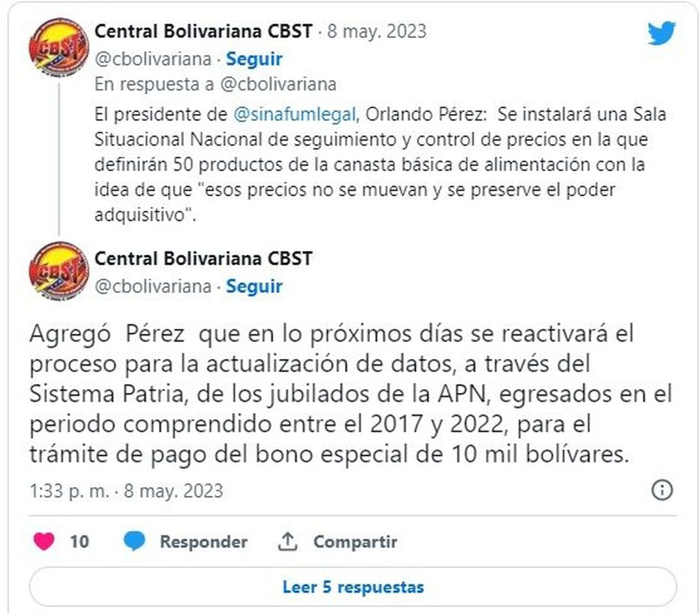Open top Central Bolivariana CBST name

[203, 31]
